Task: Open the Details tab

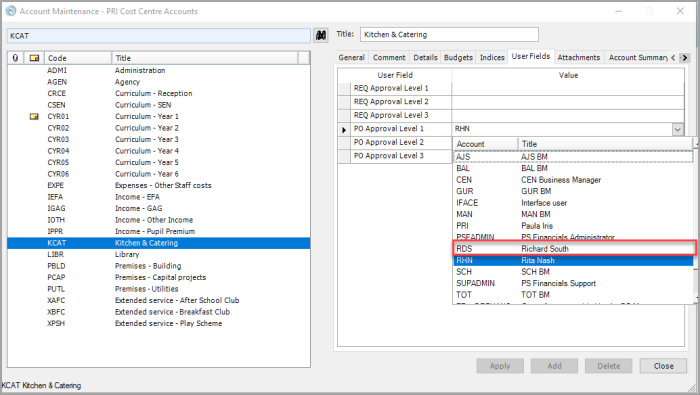Action: click(425, 58)
